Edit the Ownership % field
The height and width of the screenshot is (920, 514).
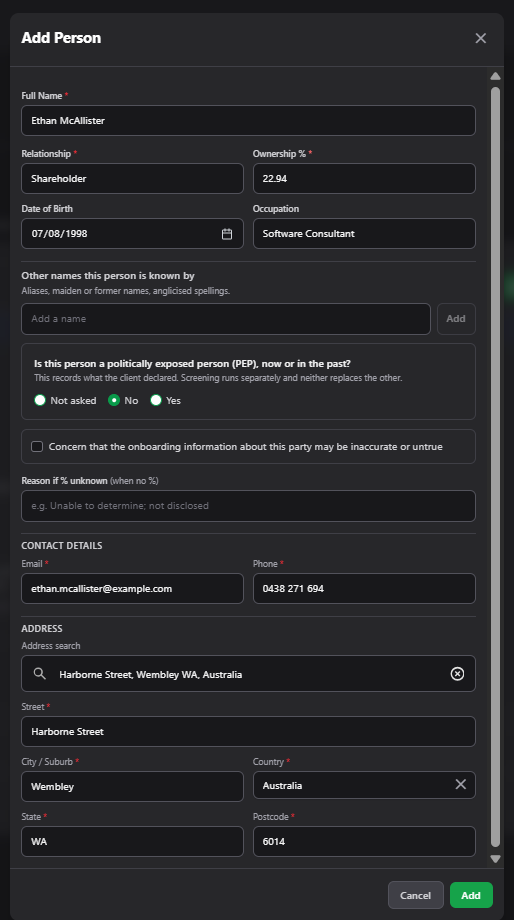coord(364,178)
